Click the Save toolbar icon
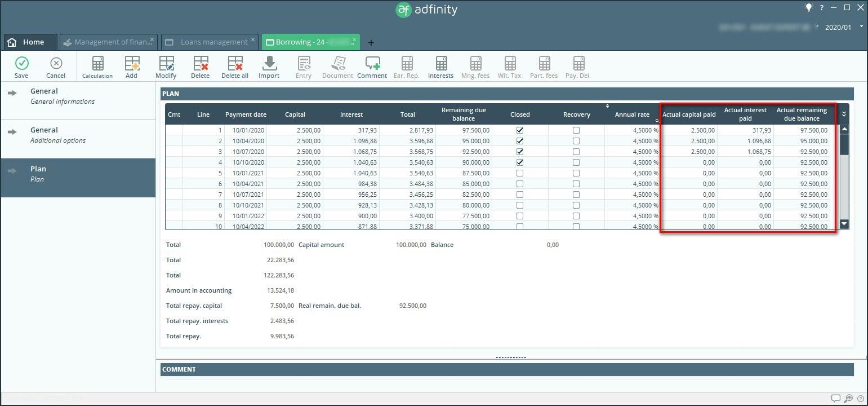 tap(21, 64)
